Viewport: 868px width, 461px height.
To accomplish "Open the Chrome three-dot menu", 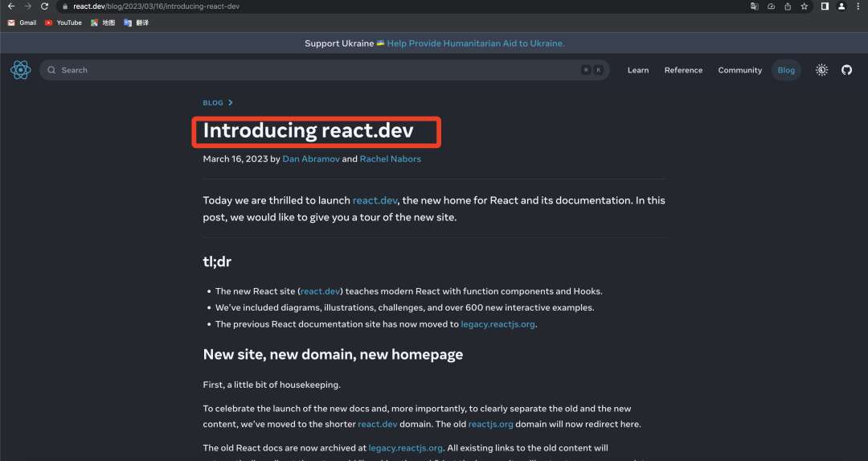I will click(858, 6).
